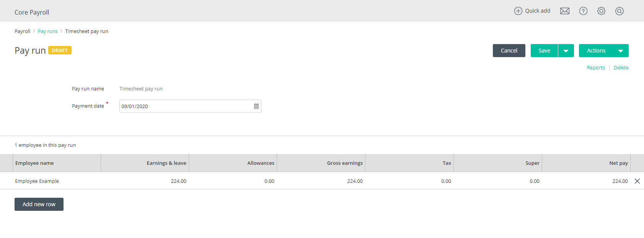Click the Earnings & leave value 224.00
The height and width of the screenshot is (238, 644).
pos(178,181)
